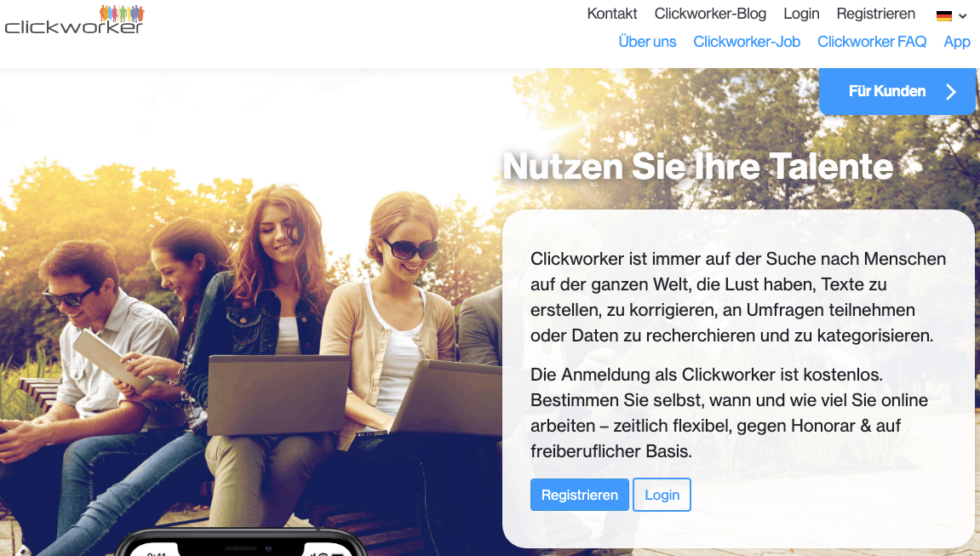980x556 pixels.
Task: Open the App page link
Action: pos(957,42)
